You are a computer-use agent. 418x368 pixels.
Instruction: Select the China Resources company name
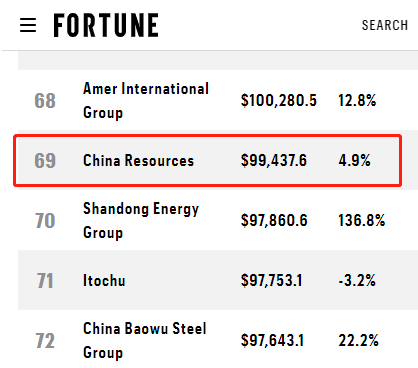pyautogui.click(x=138, y=160)
